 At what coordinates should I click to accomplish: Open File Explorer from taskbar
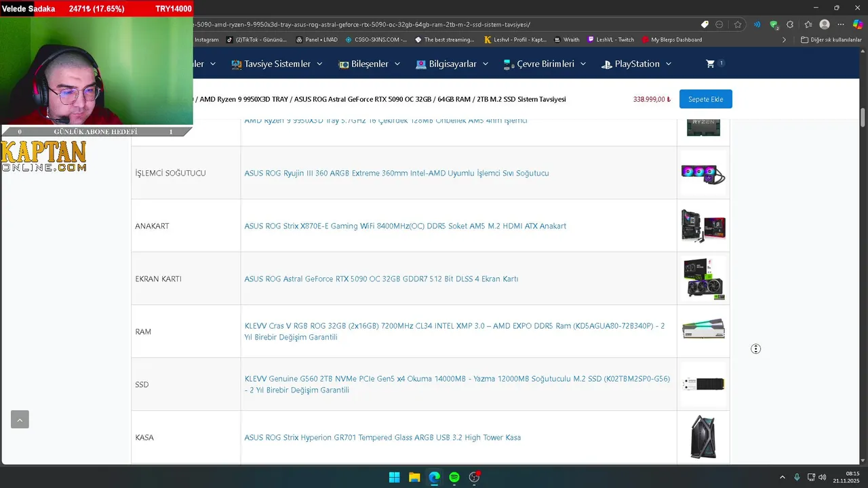414,477
